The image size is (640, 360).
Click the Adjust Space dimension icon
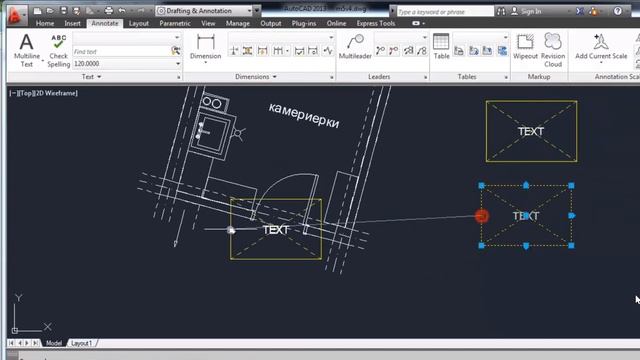tap(247, 51)
